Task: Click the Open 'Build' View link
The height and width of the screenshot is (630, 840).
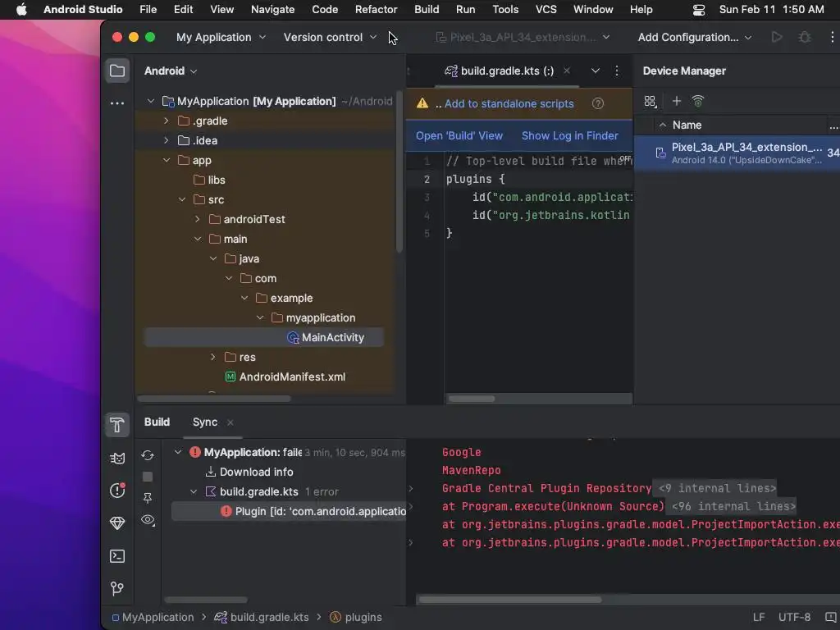Action: click(459, 135)
